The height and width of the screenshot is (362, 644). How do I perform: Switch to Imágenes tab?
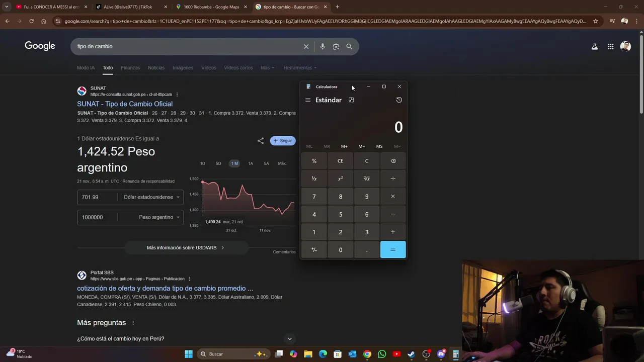click(183, 68)
